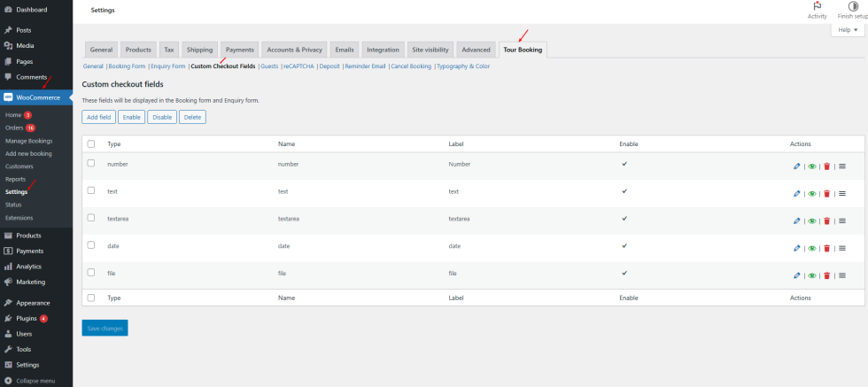Click the reorder handle icon for date row
868x387 pixels.
(x=842, y=248)
